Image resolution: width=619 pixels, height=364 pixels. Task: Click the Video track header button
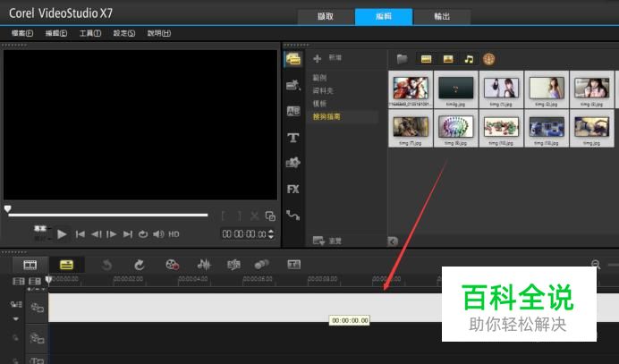point(37,308)
